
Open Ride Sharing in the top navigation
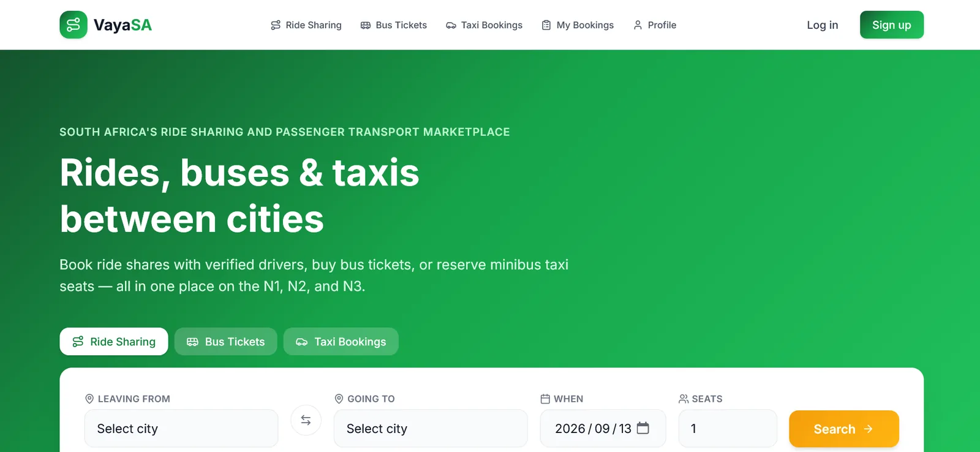click(306, 25)
